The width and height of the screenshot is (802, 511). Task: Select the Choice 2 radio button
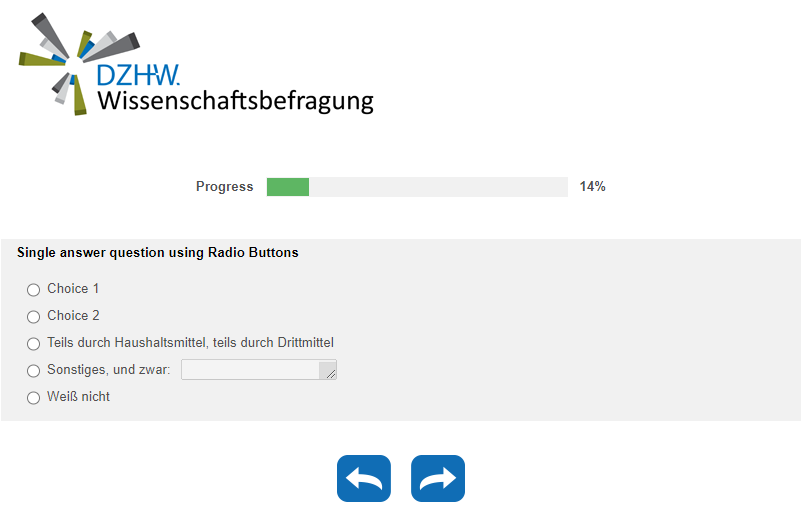(33, 317)
